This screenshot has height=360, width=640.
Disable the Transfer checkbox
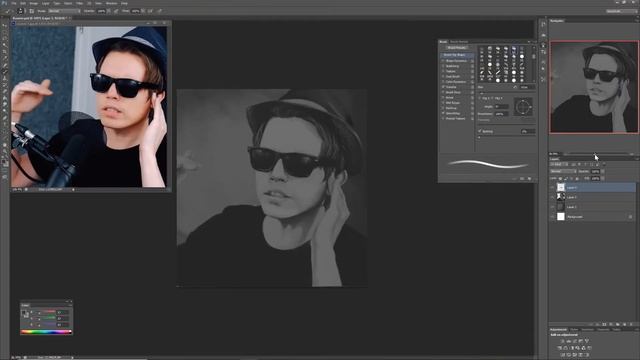[x=443, y=87]
